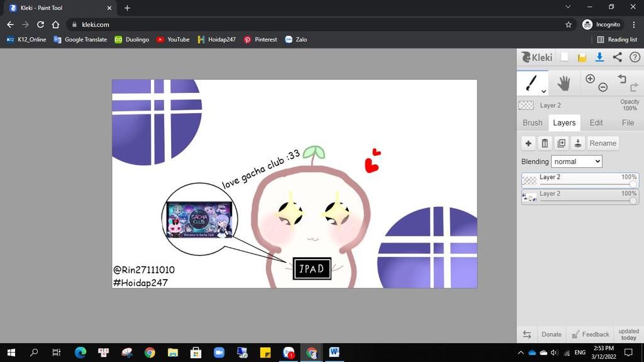Open the taskbar volume control
Viewport: 644px width, 362px height.
(555, 353)
